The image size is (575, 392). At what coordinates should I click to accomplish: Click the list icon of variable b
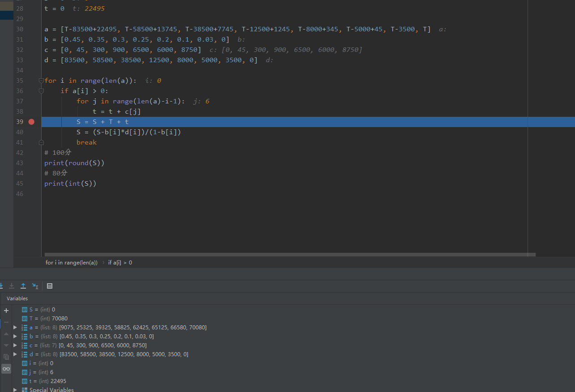[x=25, y=337]
